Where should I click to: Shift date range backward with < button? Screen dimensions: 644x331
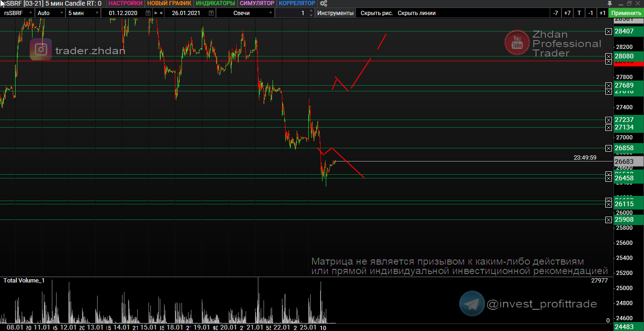(161, 13)
